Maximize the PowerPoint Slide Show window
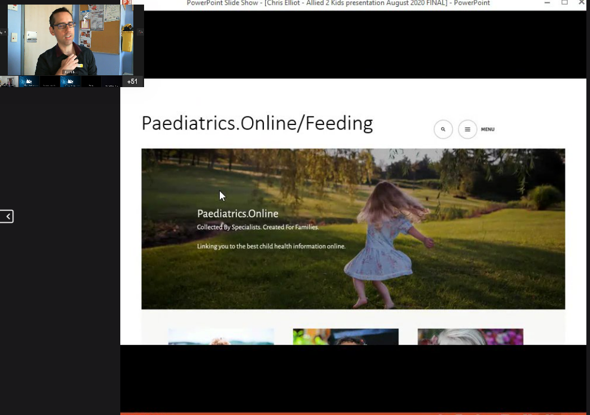590x415 pixels. (x=564, y=3)
